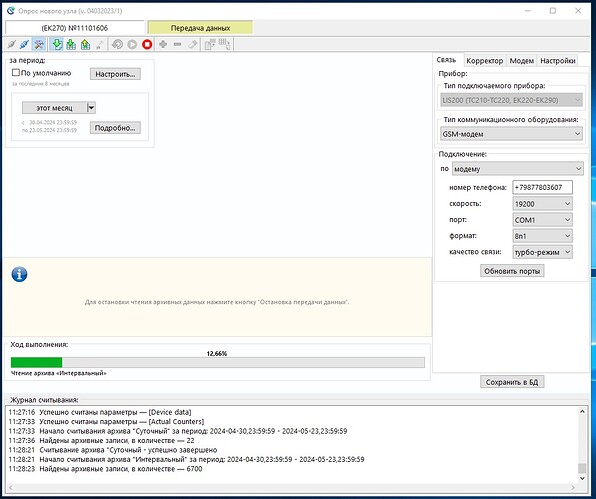The height and width of the screenshot is (499, 596).
Task: Open the Настройки tab
Action: (558, 61)
